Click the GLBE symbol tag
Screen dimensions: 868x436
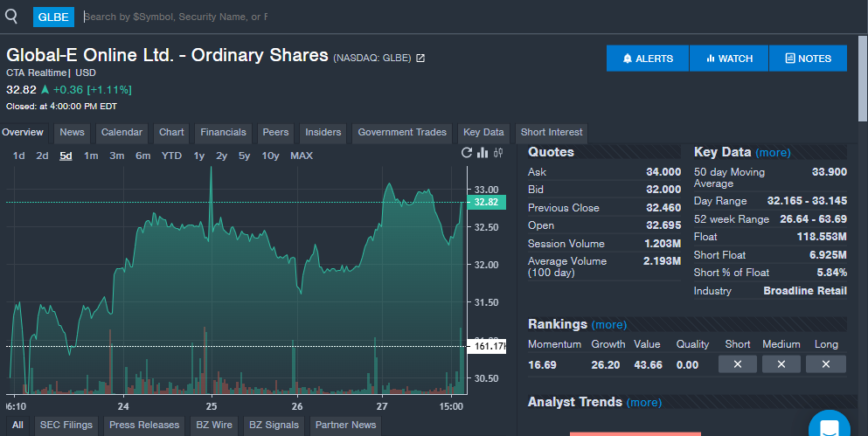[53, 17]
